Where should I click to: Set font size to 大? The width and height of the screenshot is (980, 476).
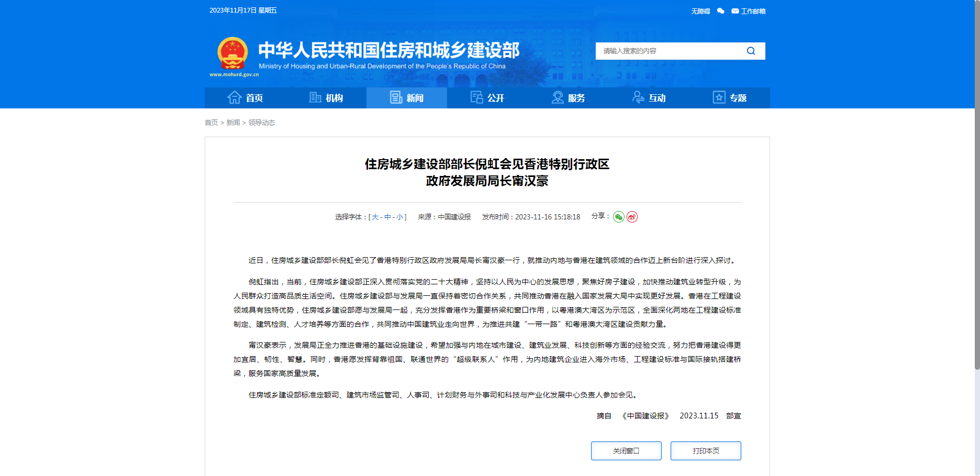[375, 217]
